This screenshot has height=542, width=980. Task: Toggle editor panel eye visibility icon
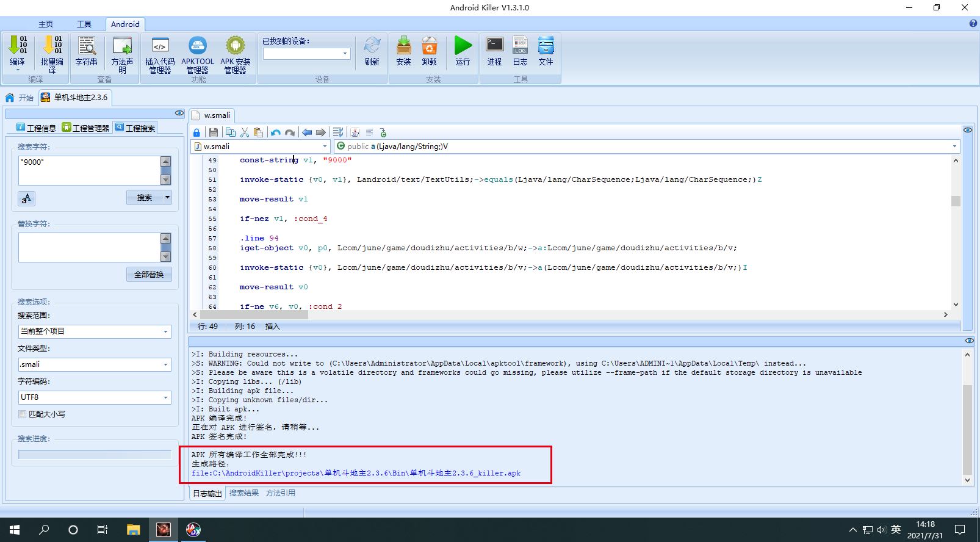point(968,130)
